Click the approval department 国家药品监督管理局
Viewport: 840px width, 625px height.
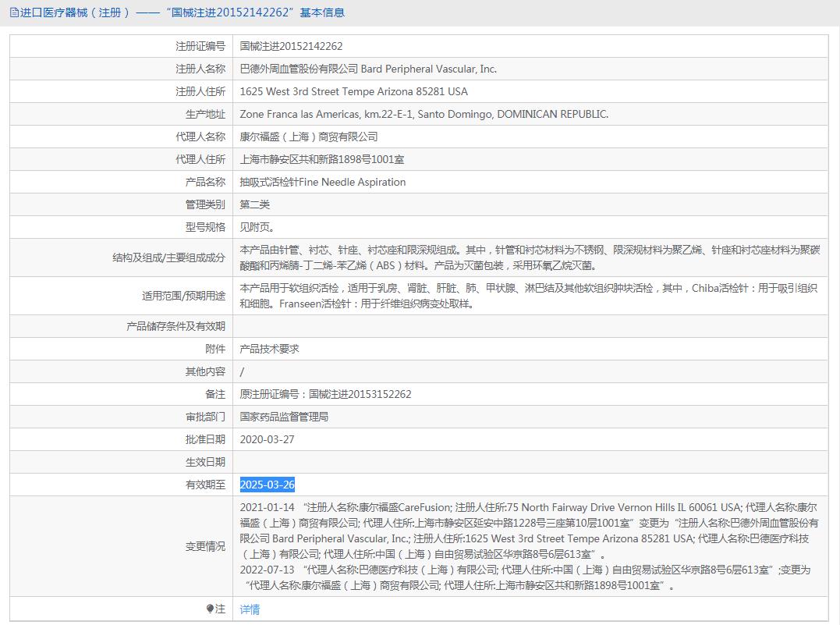pos(284,417)
